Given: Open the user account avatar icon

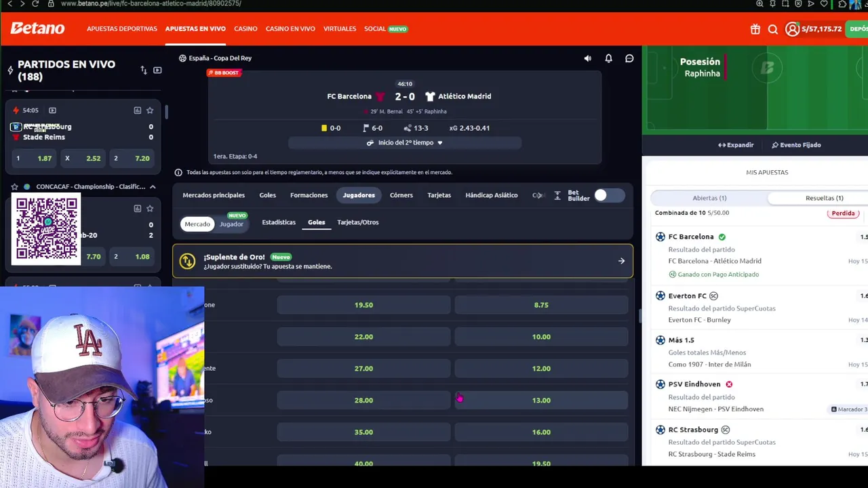Looking at the screenshot, I should pos(792,29).
